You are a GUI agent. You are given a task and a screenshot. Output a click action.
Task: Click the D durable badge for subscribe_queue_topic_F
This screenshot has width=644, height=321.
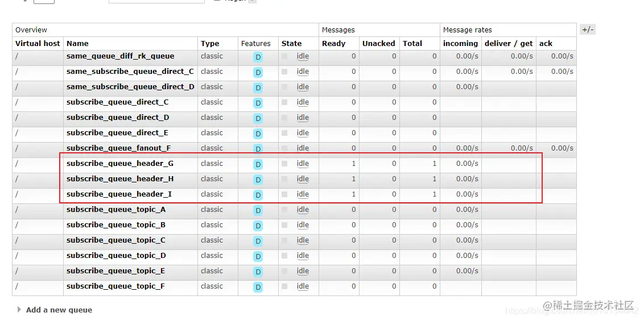click(x=258, y=287)
